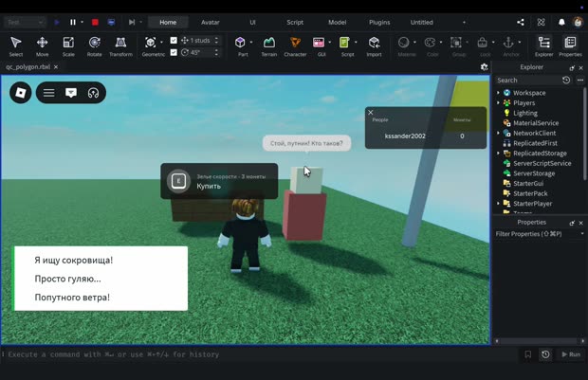The height and width of the screenshot is (380, 588).
Task: Expand the ReplicatedStorage node
Action: 498,153
